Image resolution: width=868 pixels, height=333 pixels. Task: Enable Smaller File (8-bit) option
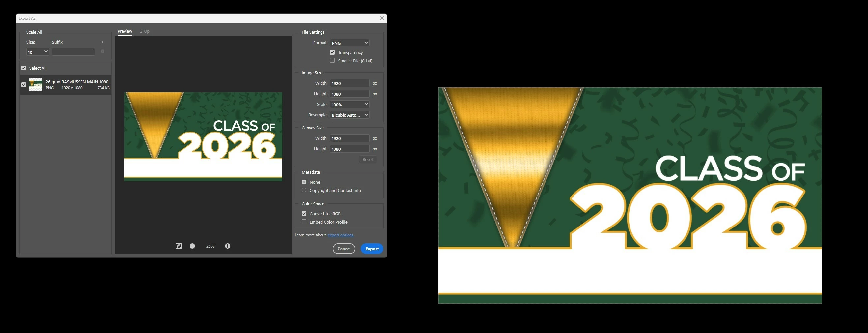[333, 60]
